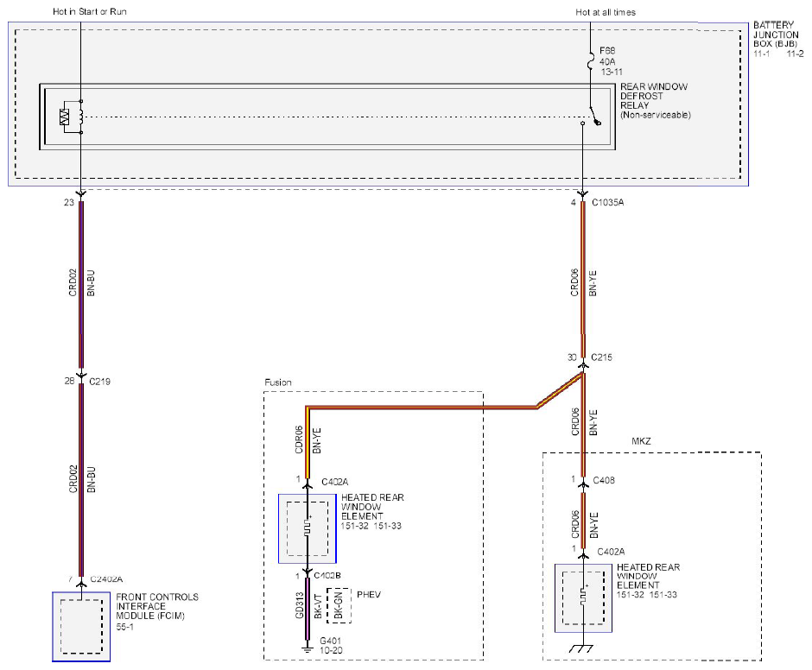Click the 'Hot at all times' label
Screen dimensions: 812x670
coord(606,12)
